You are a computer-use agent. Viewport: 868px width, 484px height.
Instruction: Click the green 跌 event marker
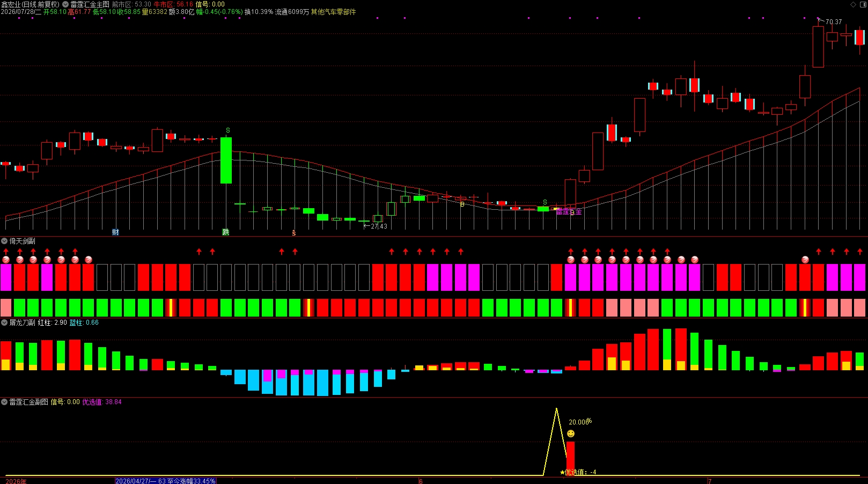226,232
